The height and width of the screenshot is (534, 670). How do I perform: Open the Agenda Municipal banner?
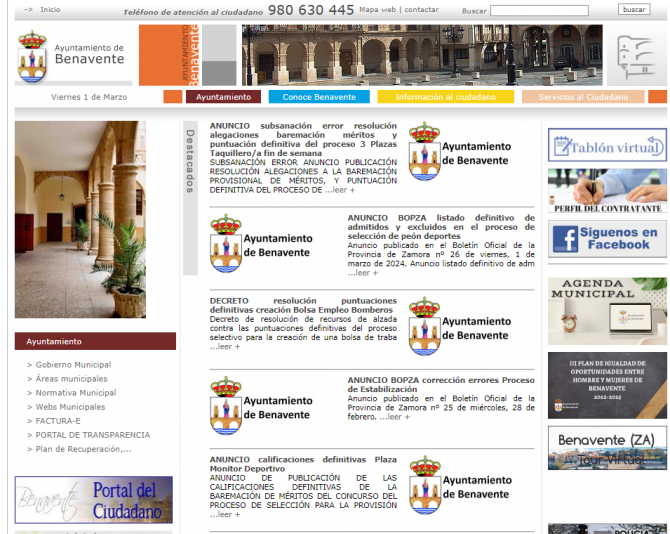click(x=607, y=311)
